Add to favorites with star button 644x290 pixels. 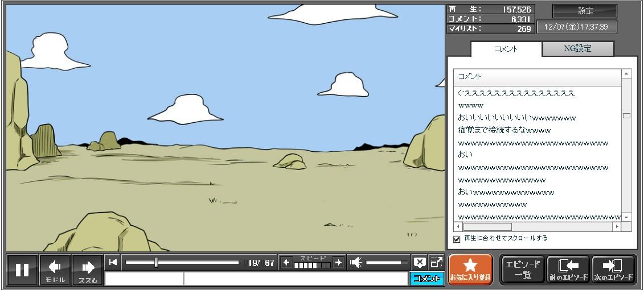point(470,270)
